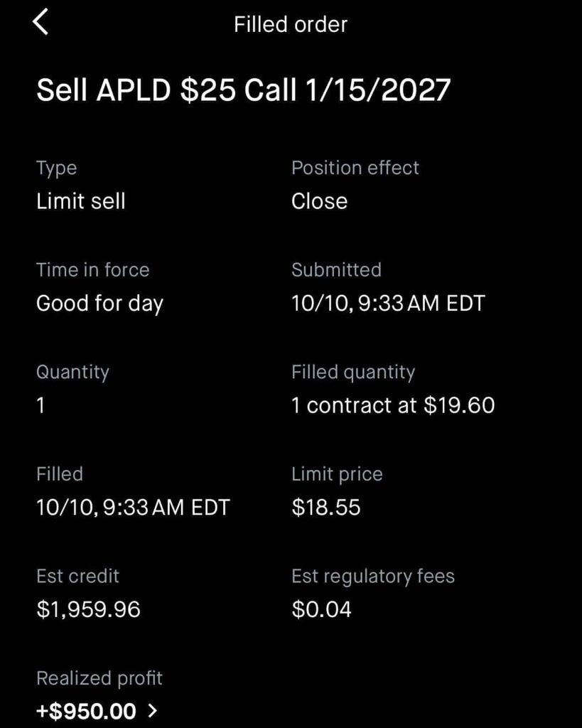The height and width of the screenshot is (728, 582).
Task: Tap the $1,959.96 est credit amount
Action: pyautogui.click(x=88, y=609)
